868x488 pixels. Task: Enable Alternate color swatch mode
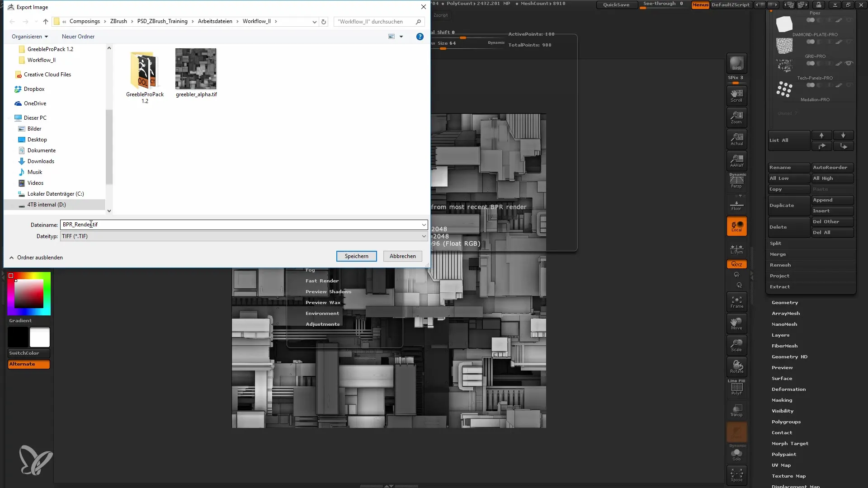[28, 363]
